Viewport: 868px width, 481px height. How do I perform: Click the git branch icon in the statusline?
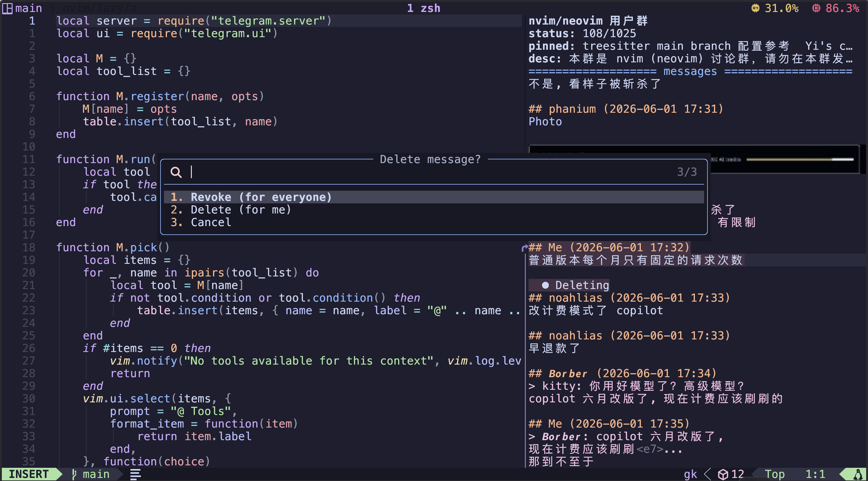pos(74,474)
